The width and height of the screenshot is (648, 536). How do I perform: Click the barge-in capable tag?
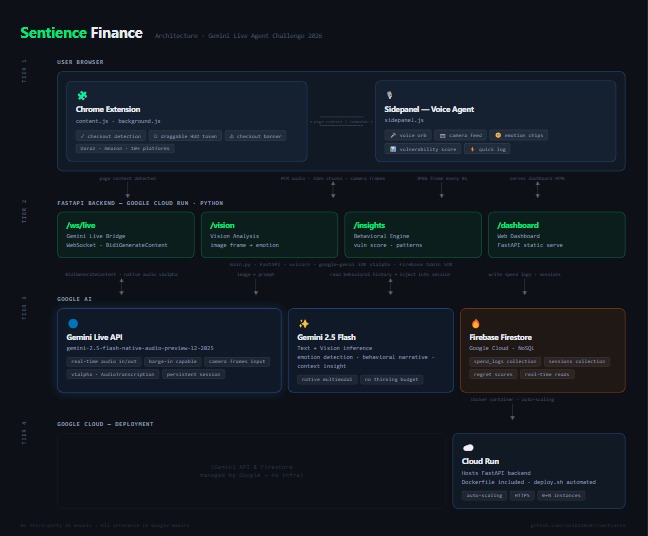173,362
